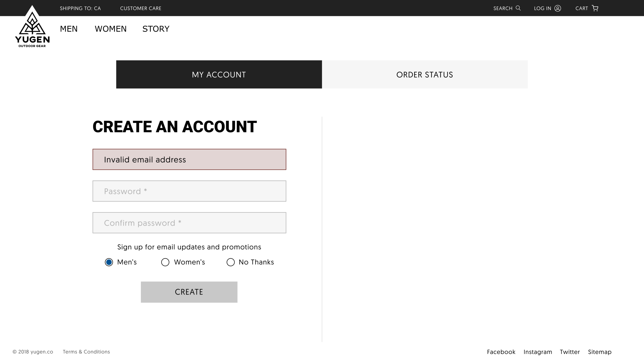Viewport: 644px width, 362px height.
Task: Click the user profile icon
Action: 557,8
